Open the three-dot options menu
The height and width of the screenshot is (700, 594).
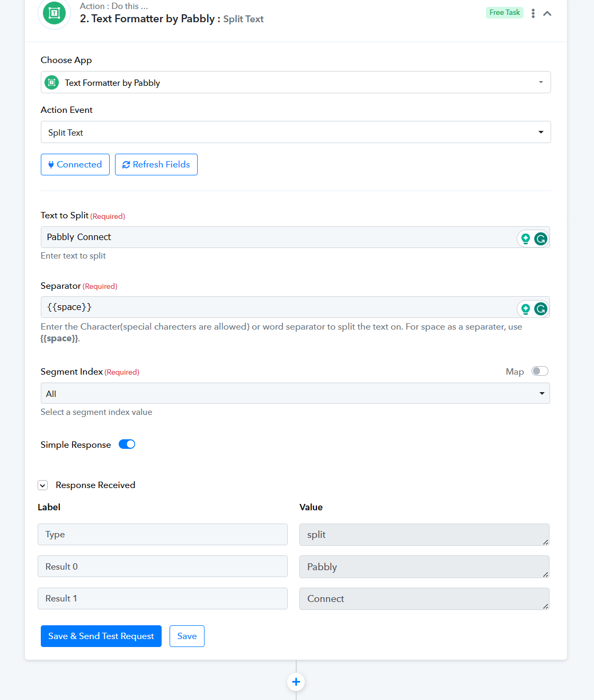tap(533, 13)
